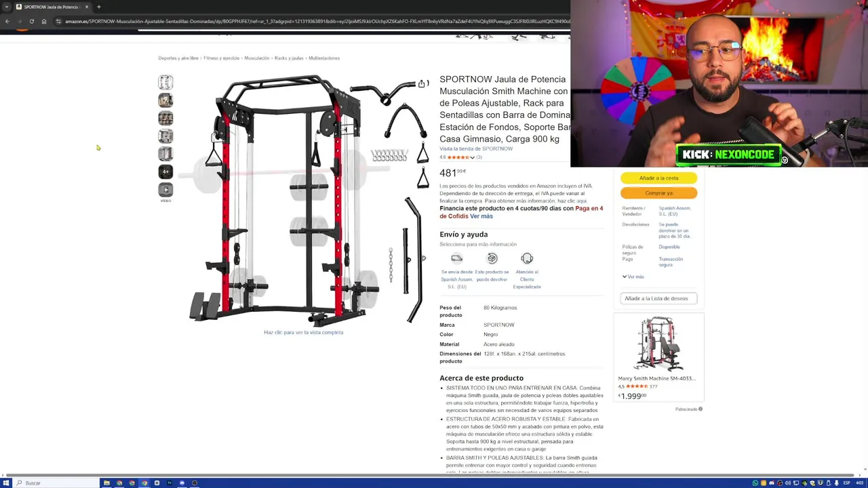This screenshot has height=488, width=868.
Task: Select the third product thumbnail in the gallery
Action: click(x=165, y=119)
